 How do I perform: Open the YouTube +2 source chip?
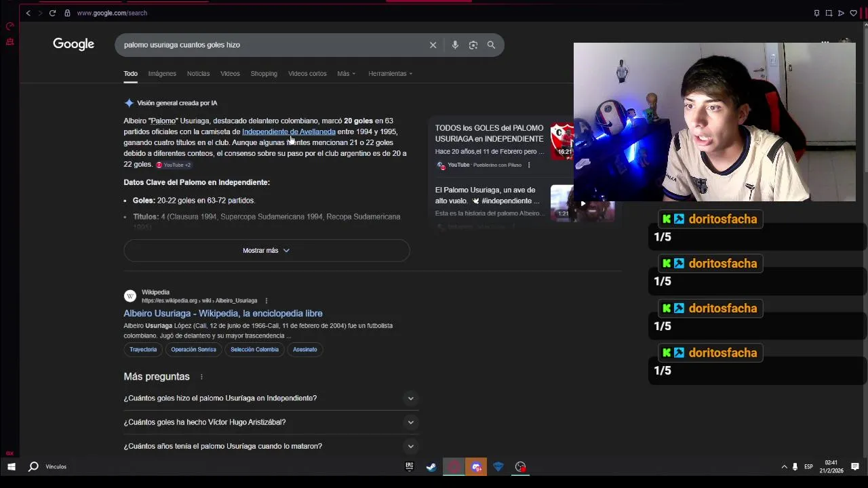coord(174,165)
